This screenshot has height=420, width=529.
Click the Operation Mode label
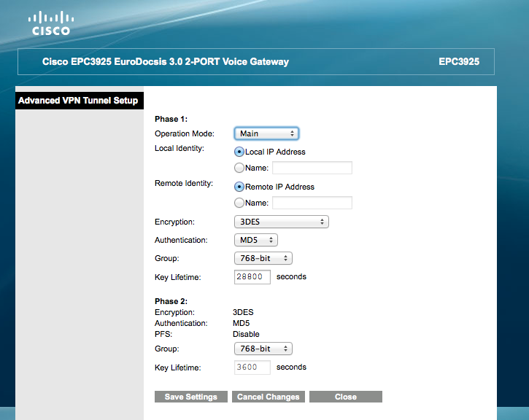coord(185,134)
